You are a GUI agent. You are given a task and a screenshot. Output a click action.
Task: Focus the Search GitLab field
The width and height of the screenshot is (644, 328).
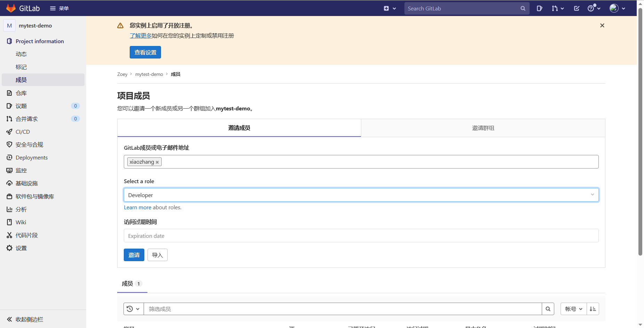click(467, 8)
